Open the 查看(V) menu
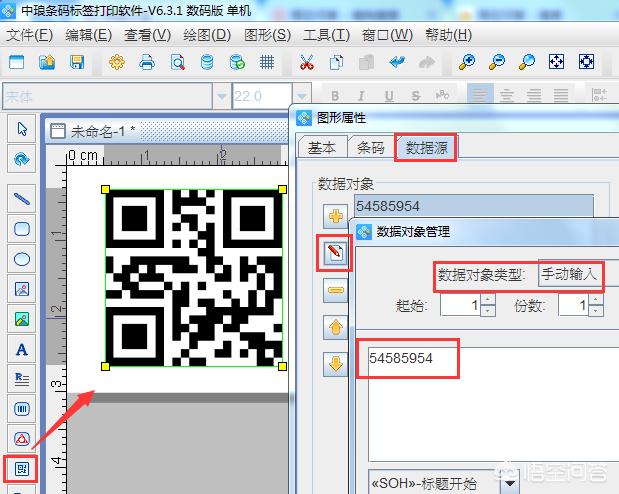Viewport: 619px width, 494px height. click(x=147, y=35)
